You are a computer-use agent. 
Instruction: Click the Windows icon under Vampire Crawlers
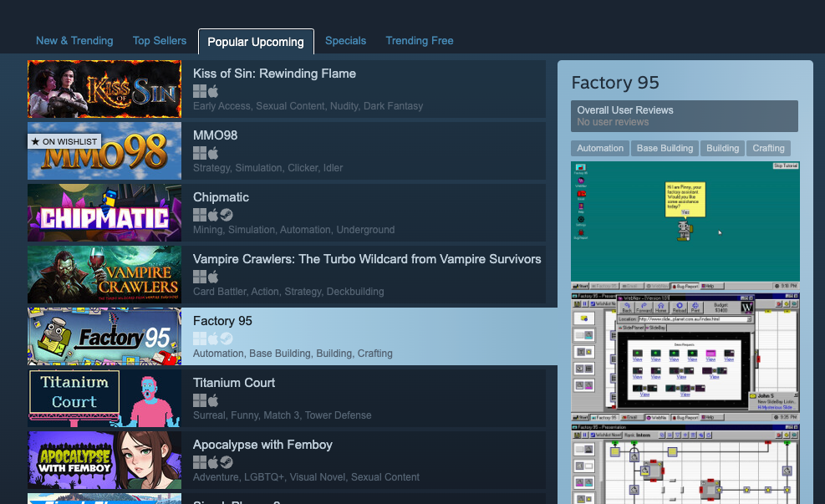[200, 277]
